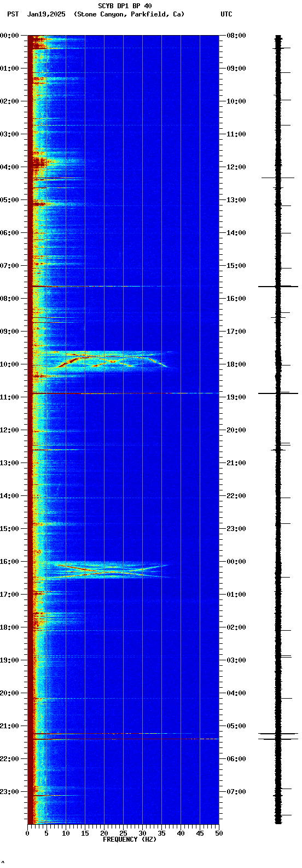The height and width of the screenshot is (868, 302).
Task: Click the UTC time label '18:00'
Action: coord(236,364)
